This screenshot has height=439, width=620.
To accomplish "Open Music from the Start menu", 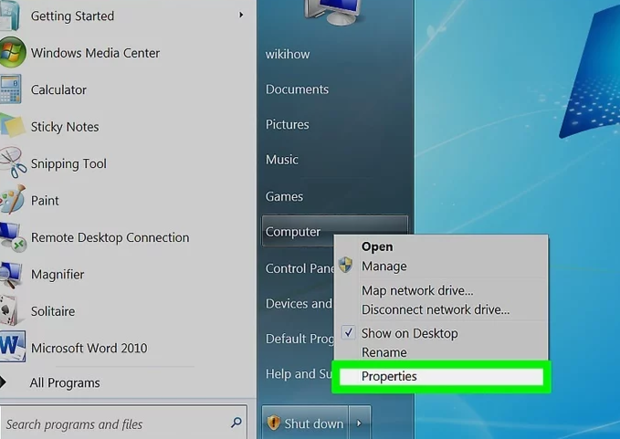I will pyautogui.click(x=282, y=159).
